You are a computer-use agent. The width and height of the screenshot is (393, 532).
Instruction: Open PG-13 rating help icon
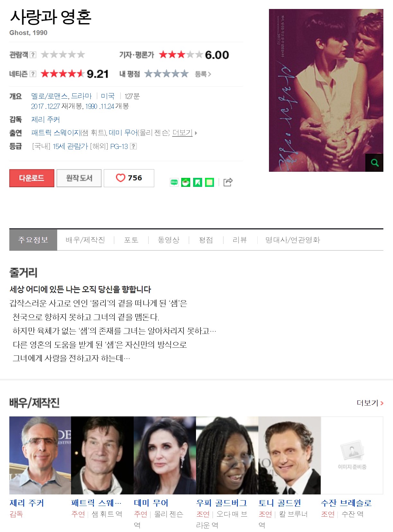133,146
